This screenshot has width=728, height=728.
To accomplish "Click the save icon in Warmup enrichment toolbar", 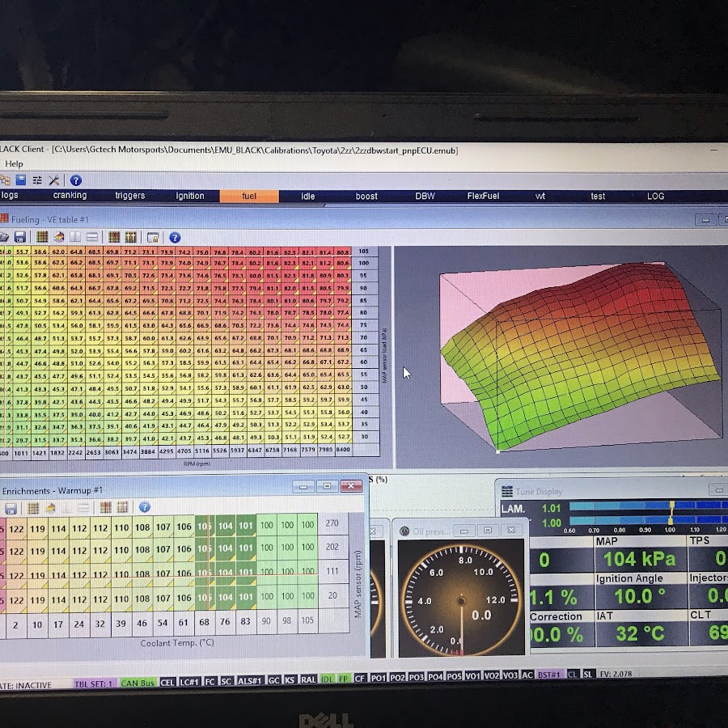I will (11, 508).
